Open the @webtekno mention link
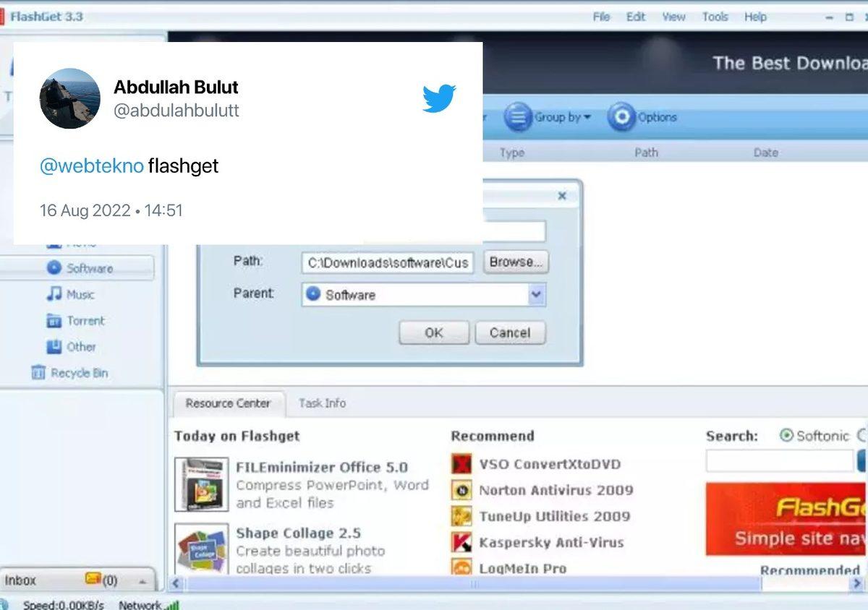Viewport: 868px width, 610px height. (x=91, y=166)
